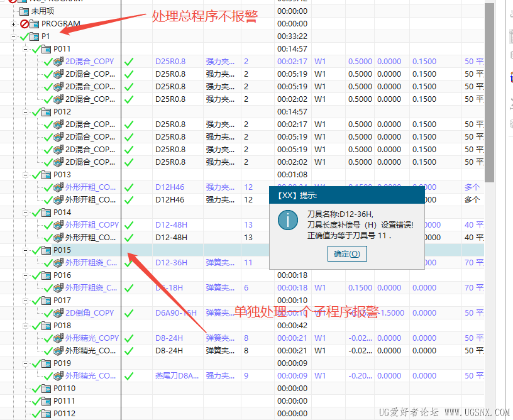
Task: Collapse the P014 group
Action: point(25,213)
